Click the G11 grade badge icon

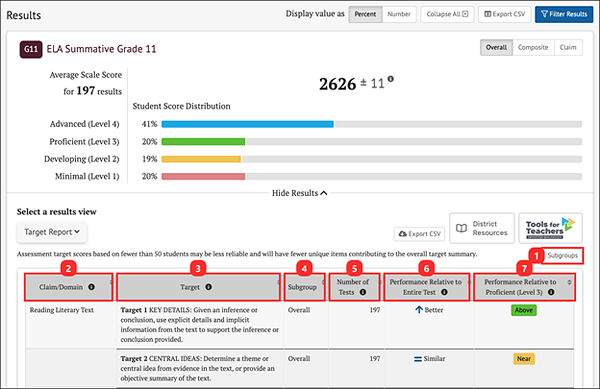coord(31,49)
